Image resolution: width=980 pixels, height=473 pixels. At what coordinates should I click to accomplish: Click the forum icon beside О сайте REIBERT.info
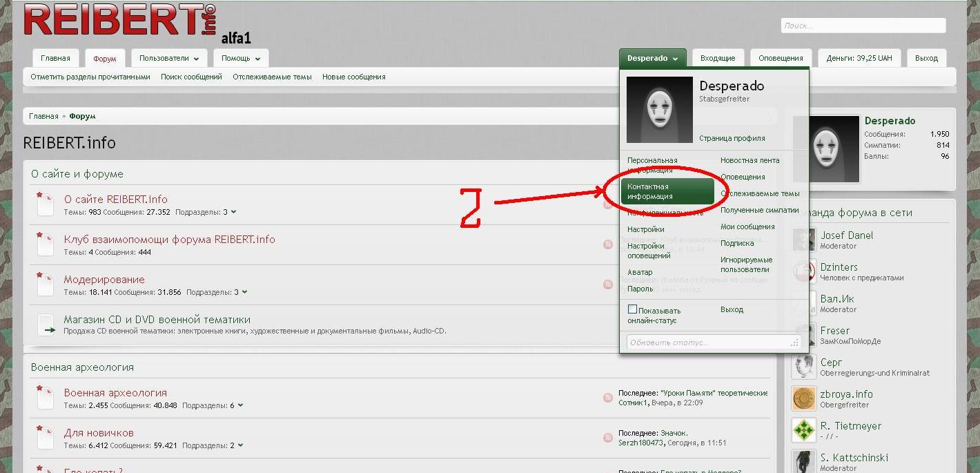click(x=46, y=204)
